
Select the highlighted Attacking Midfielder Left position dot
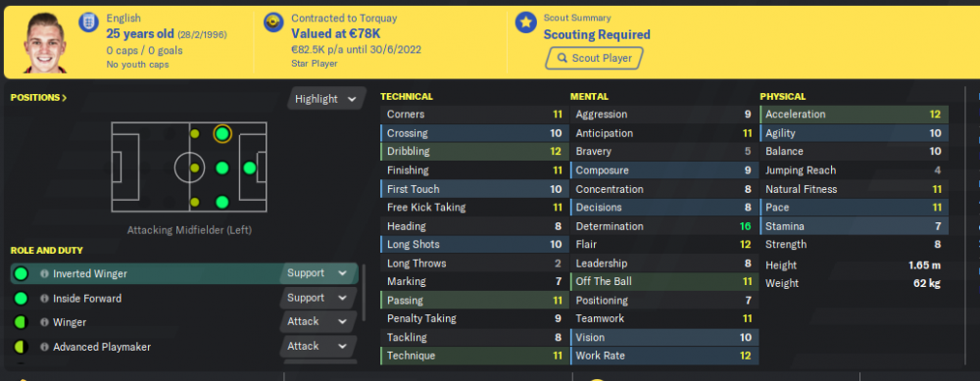click(221, 133)
